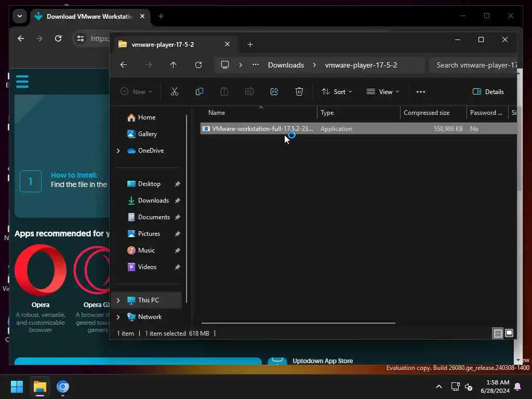Click the Downloads breadcrumb in address bar

point(286,65)
